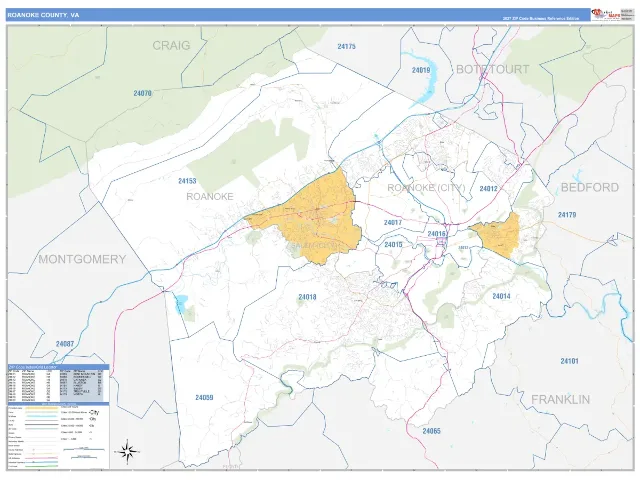Click the SALEM (CITY) label
The height and width of the screenshot is (480, 640).
pyautogui.click(x=315, y=246)
